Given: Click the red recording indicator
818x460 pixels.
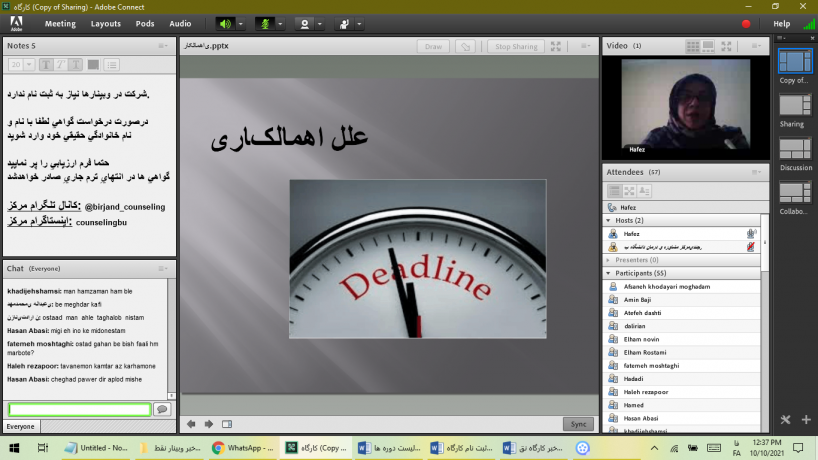Looking at the screenshot, I should [x=746, y=24].
